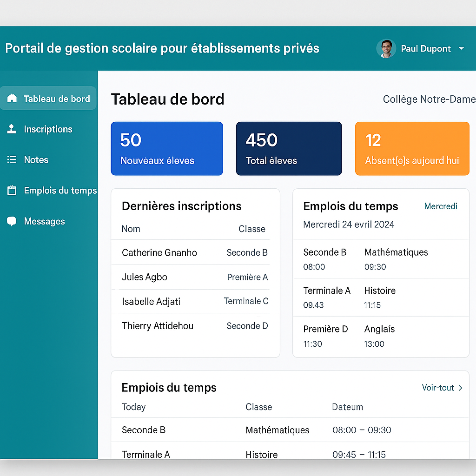Click Paul Dupont's profile avatar

(385, 48)
